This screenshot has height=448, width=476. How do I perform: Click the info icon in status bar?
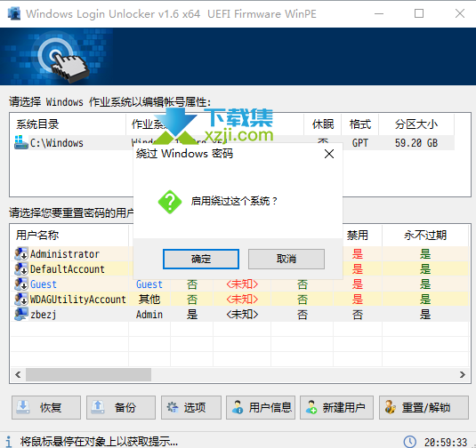9,442
